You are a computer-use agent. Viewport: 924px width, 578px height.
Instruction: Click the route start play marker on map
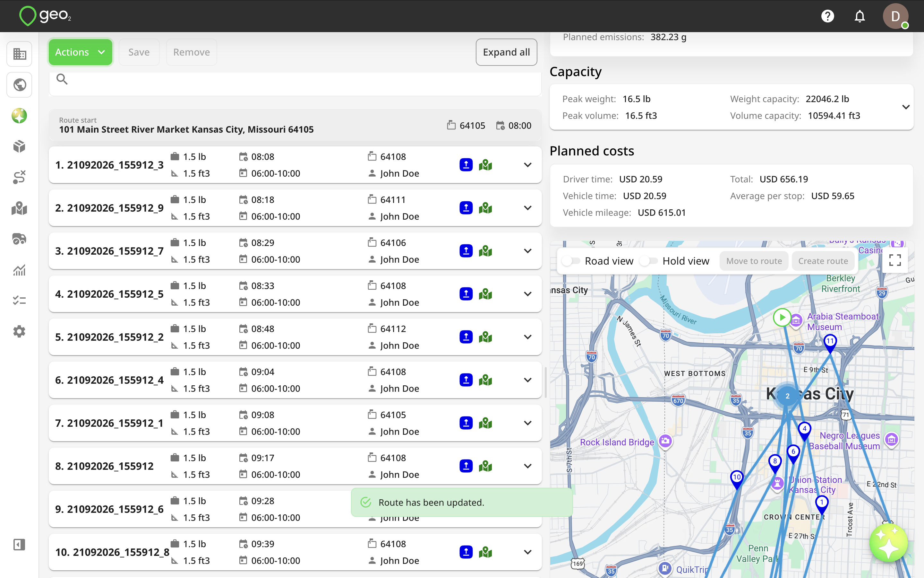point(782,317)
